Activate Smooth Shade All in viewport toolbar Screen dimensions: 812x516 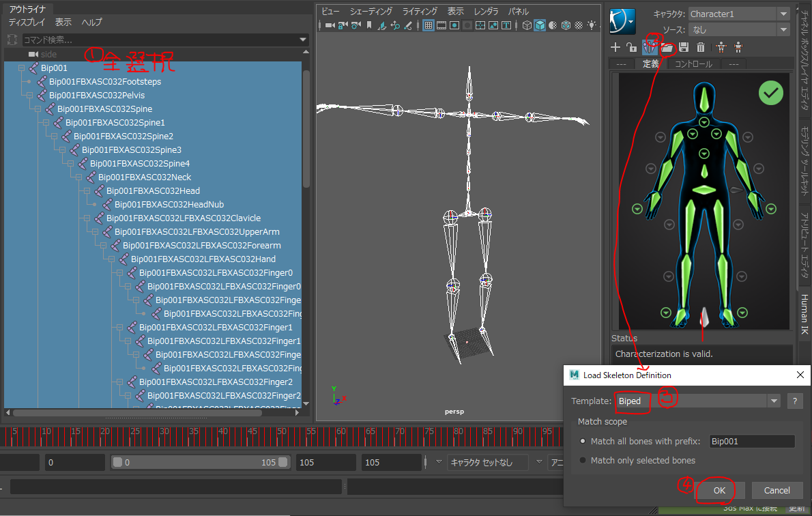coord(538,25)
